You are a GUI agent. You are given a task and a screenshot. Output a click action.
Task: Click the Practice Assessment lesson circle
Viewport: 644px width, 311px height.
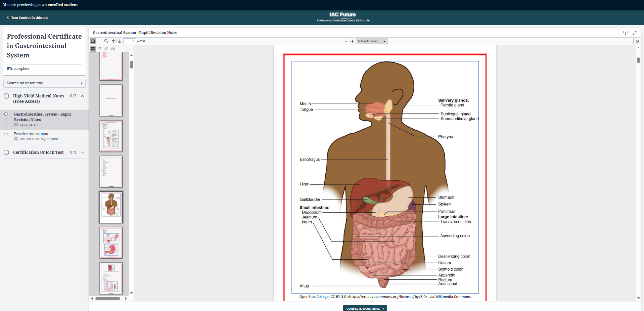point(6,134)
